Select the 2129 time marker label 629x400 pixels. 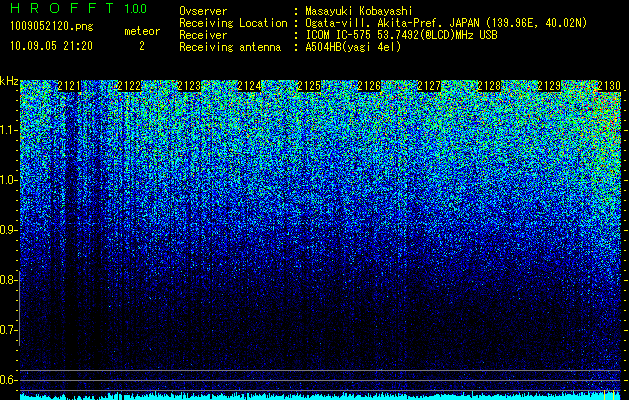(x=549, y=86)
